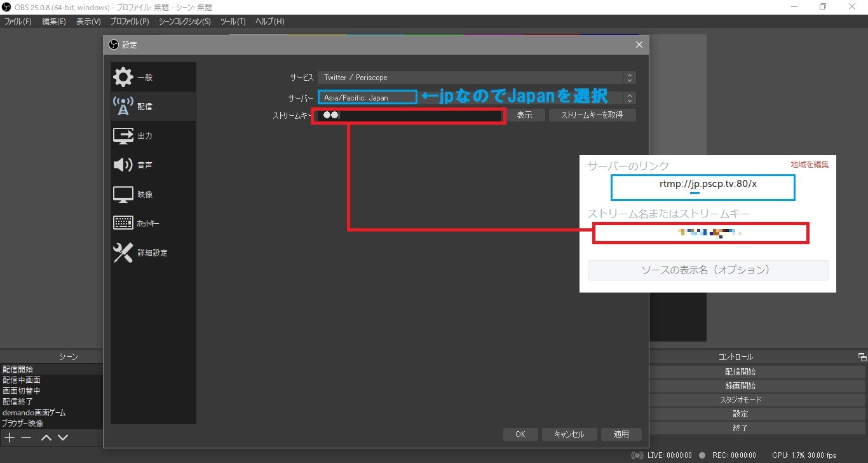
Task: Open the 編集(E) menu
Action: click(54, 22)
